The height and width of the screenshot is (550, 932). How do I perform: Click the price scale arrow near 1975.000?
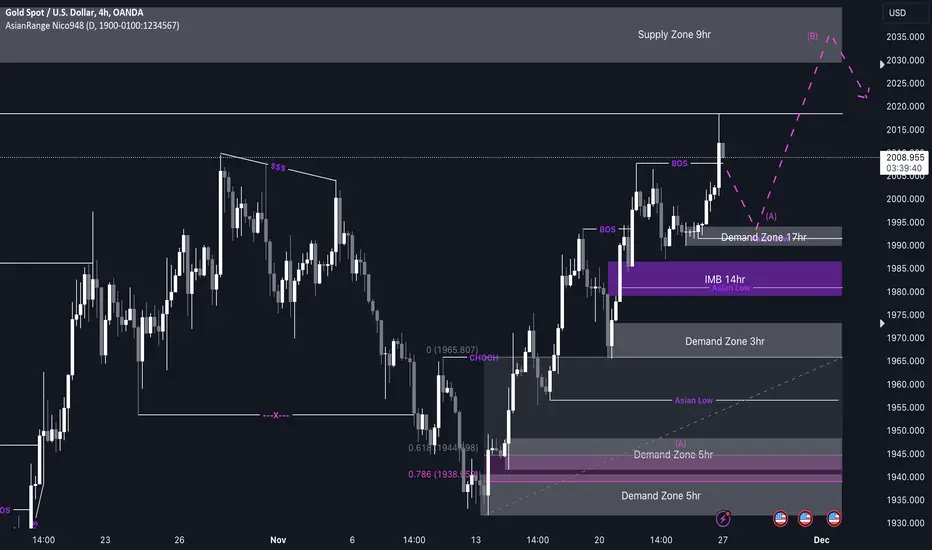click(x=882, y=323)
